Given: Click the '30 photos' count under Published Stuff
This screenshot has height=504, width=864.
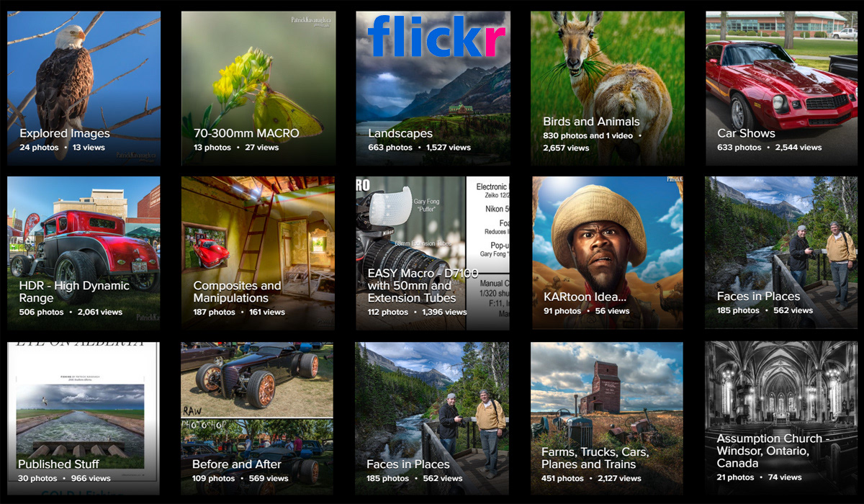Looking at the screenshot, I should (37, 478).
